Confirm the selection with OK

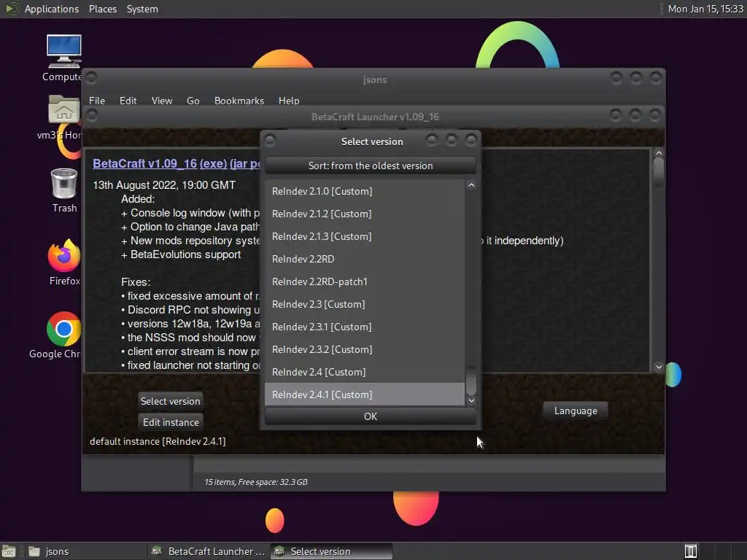370,416
